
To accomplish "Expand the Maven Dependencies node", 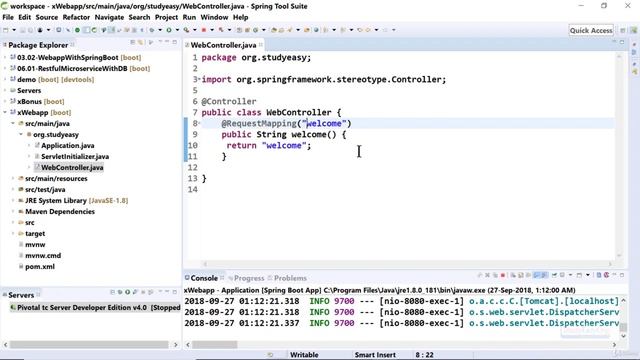I will point(13,211).
